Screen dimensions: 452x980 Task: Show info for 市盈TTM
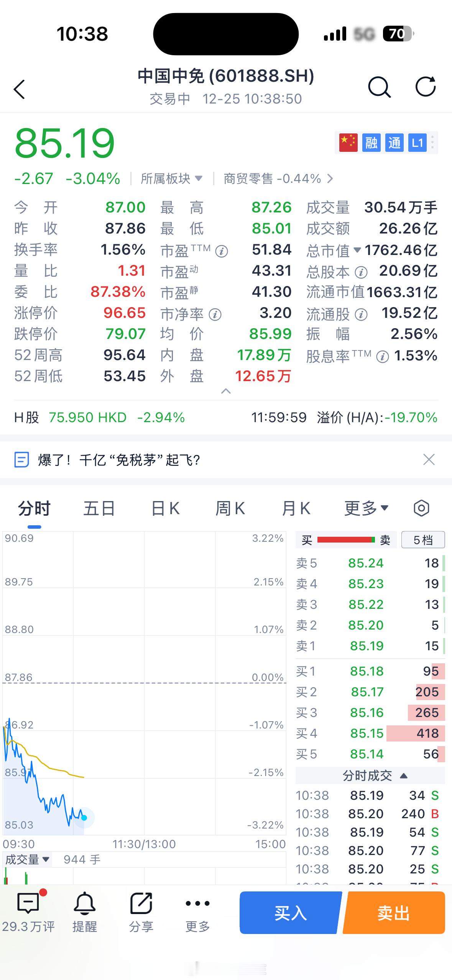tap(222, 252)
